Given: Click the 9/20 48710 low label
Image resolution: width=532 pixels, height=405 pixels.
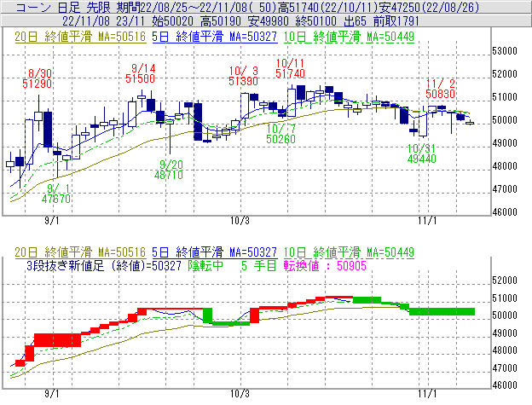Looking at the screenshot, I should pyautogui.click(x=169, y=170).
